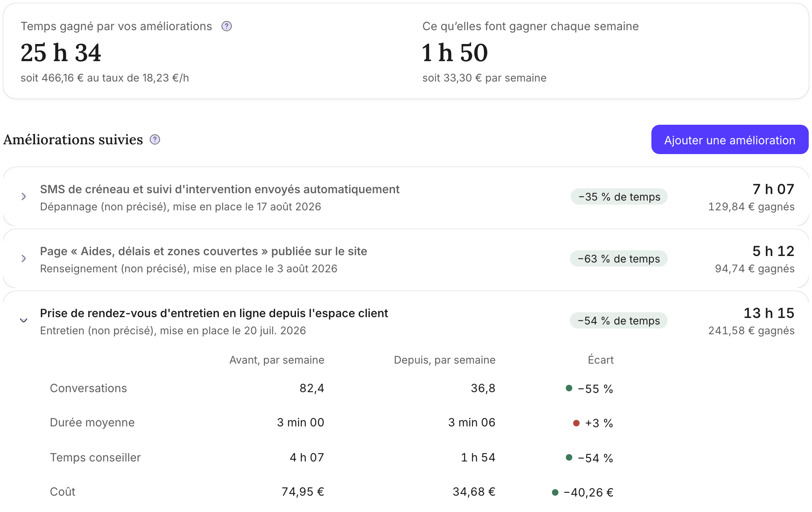Click the Durée moyenne row label
Image resolution: width=812 pixels, height=512 pixels.
pos(92,422)
